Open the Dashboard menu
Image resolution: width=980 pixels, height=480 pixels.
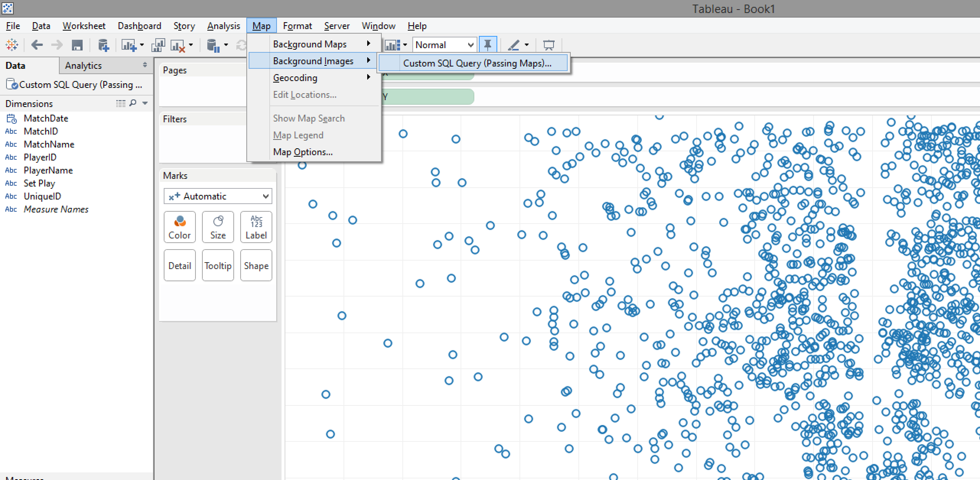pos(139,26)
